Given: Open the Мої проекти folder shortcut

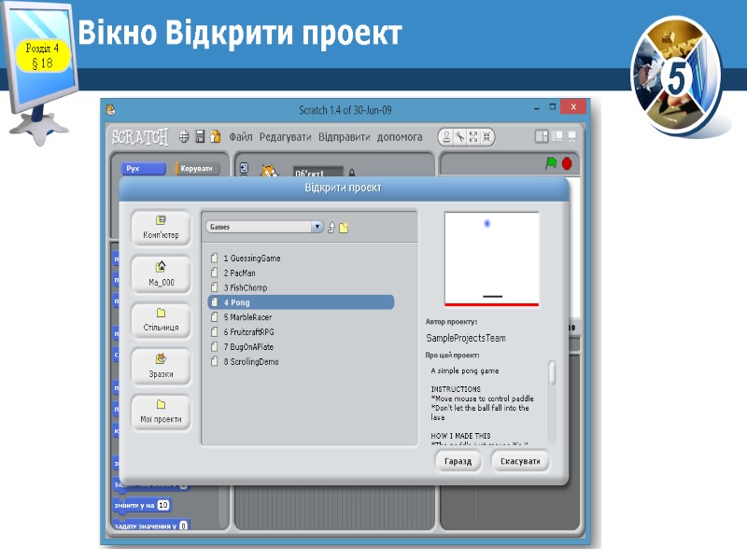Looking at the screenshot, I should [x=161, y=411].
